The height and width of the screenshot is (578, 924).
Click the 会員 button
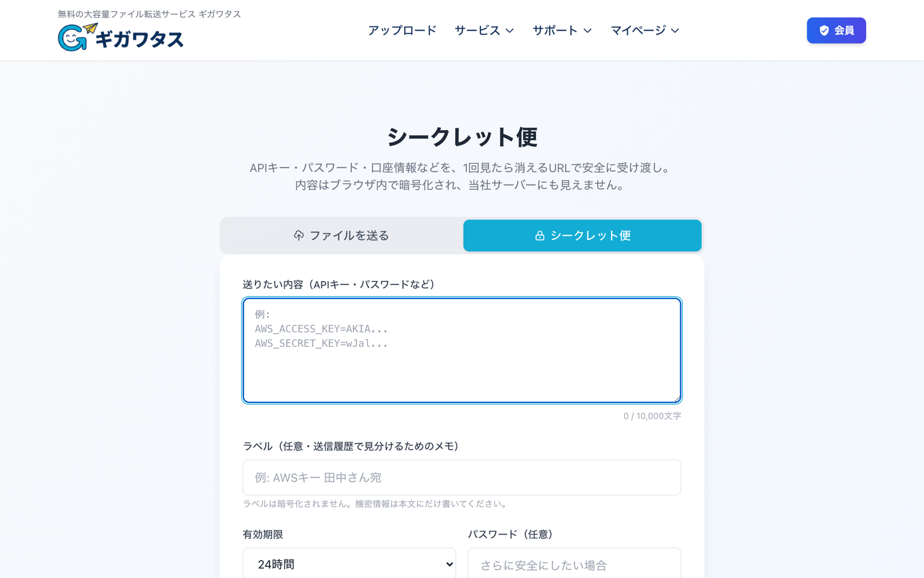[836, 31]
